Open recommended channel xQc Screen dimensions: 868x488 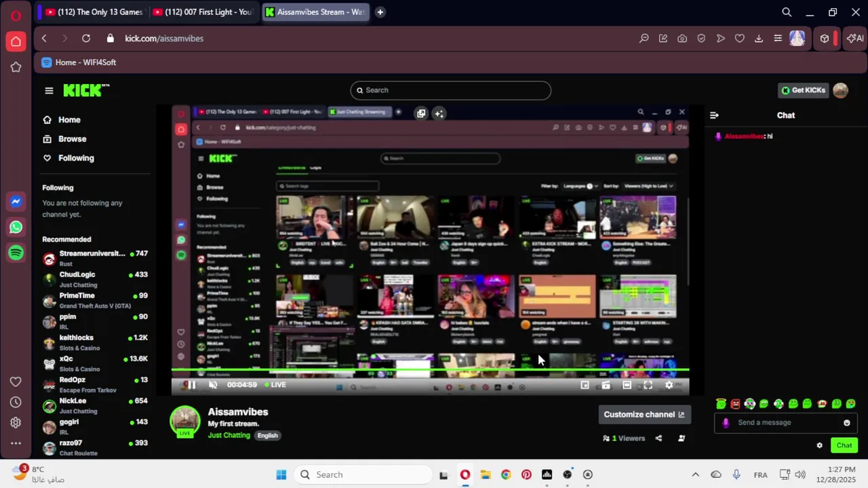[x=95, y=363]
